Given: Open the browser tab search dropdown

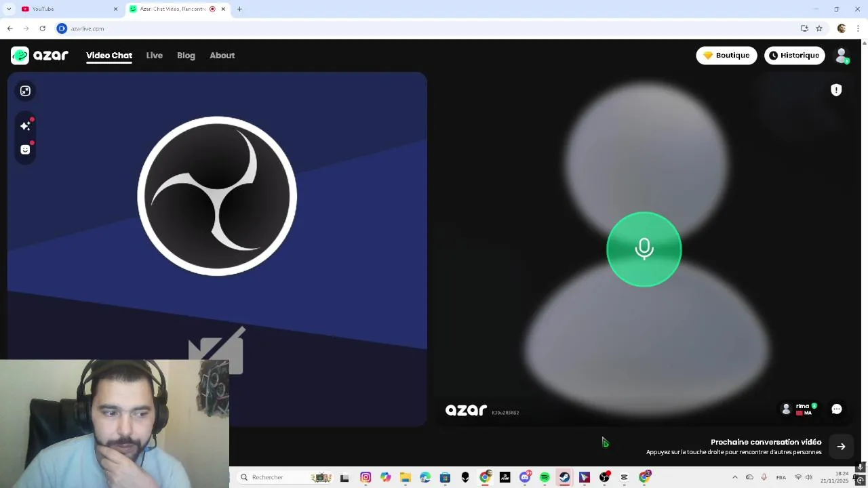Looking at the screenshot, I should click(8, 9).
